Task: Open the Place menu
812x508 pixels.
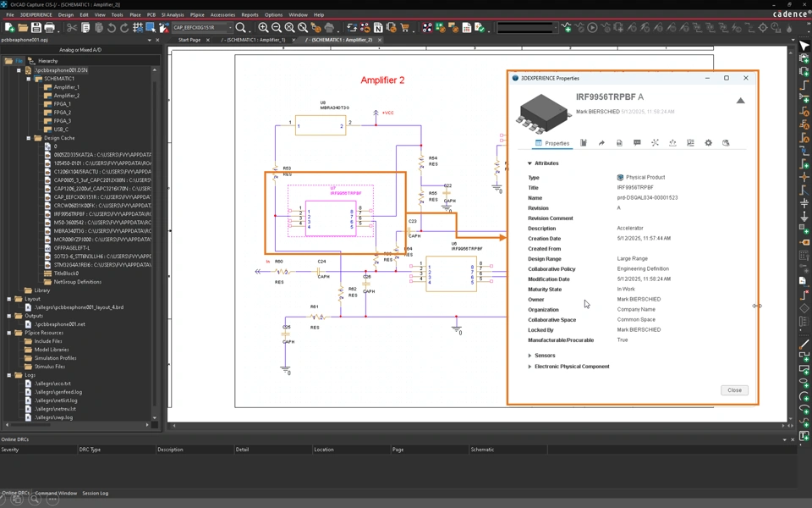Action: click(x=135, y=14)
